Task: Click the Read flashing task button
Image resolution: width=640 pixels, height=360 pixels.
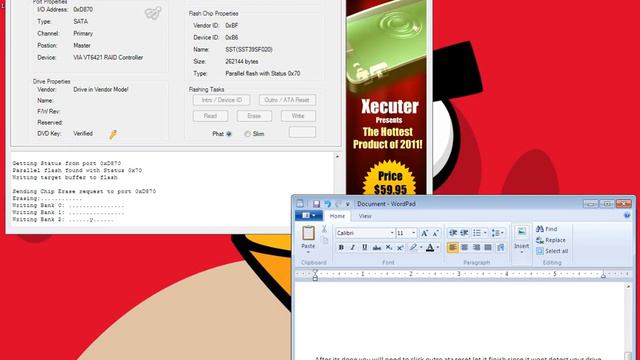Action: click(210, 116)
